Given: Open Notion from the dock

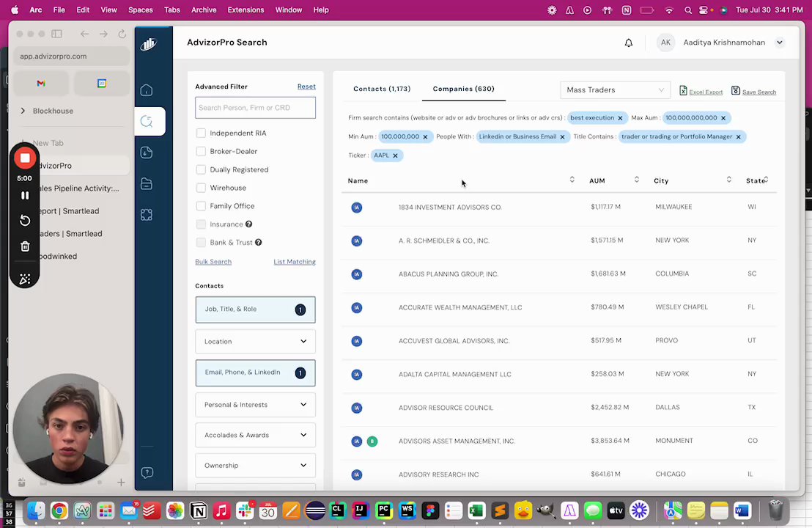Looking at the screenshot, I should [x=199, y=511].
